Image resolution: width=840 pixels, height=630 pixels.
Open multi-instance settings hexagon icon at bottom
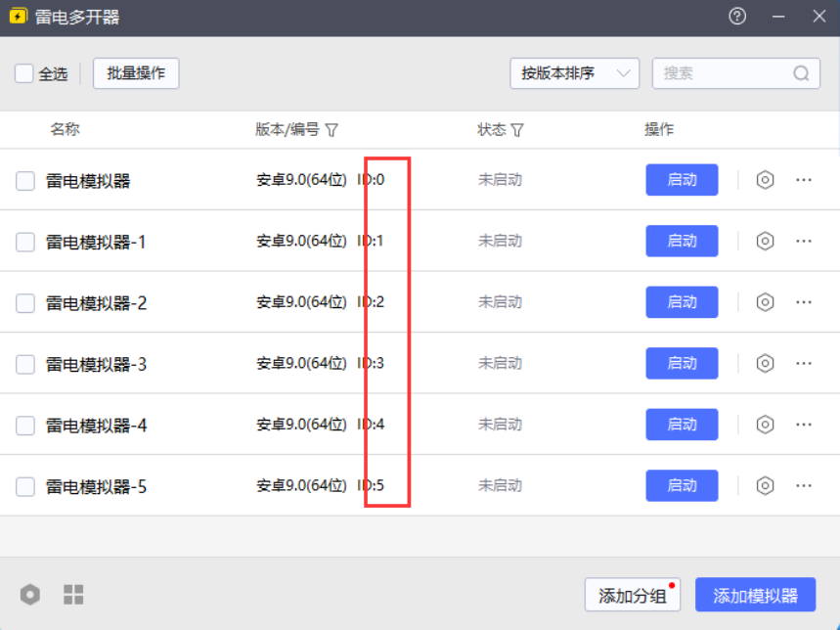click(x=30, y=594)
